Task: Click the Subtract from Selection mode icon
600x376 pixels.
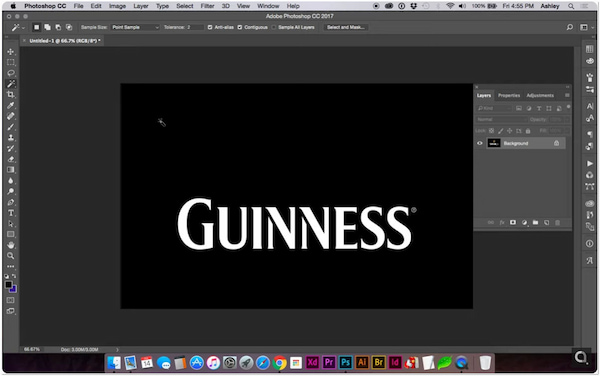Action: pos(58,27)
